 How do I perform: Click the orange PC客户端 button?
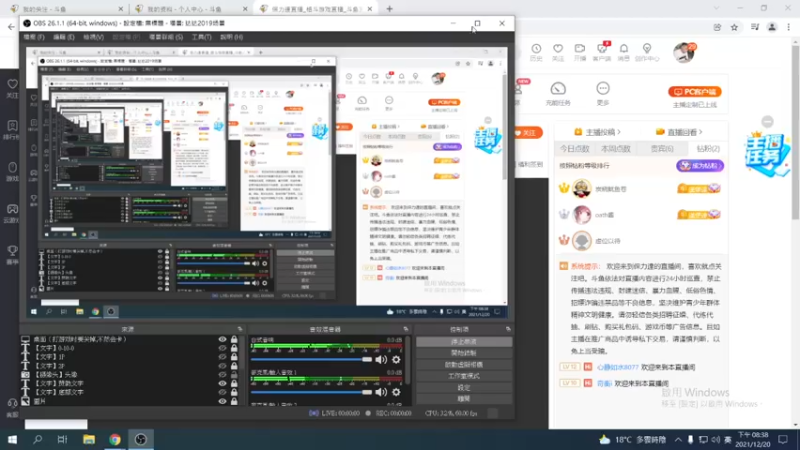tap(695, 92)
